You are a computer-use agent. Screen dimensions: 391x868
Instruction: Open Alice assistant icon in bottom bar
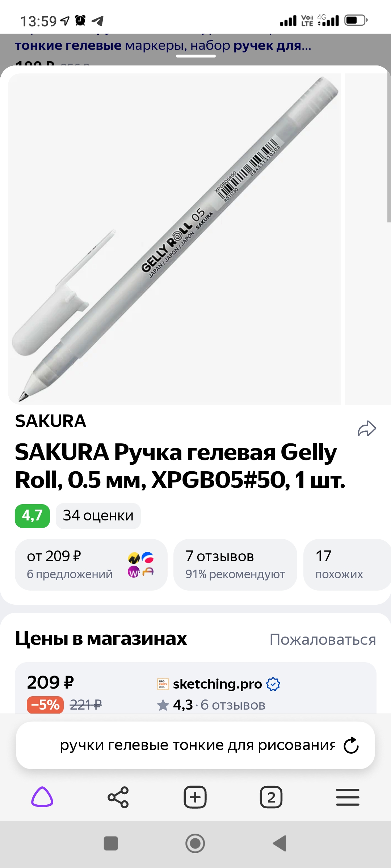[x=42, y=797]
